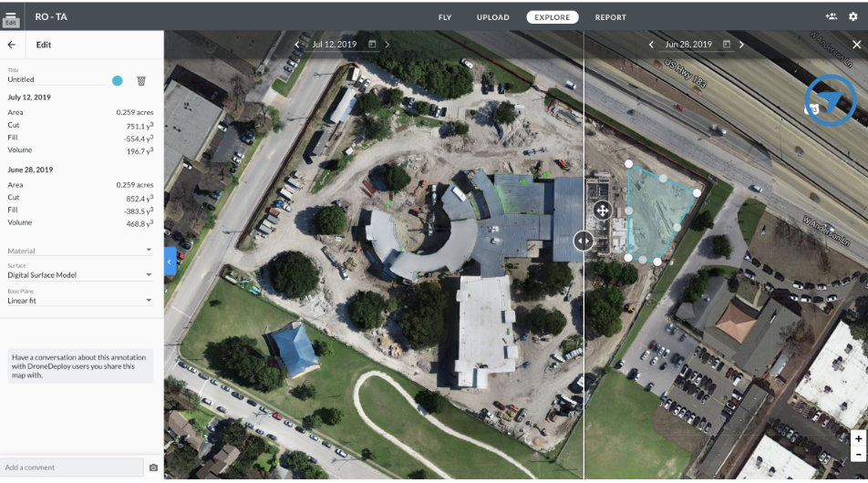Open the settings gear icon
The image size is (868, 483).
coord(853,16)
